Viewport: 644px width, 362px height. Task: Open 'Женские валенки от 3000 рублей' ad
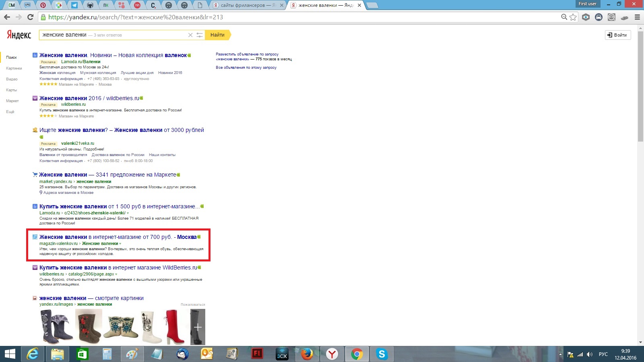coord(122,130)
